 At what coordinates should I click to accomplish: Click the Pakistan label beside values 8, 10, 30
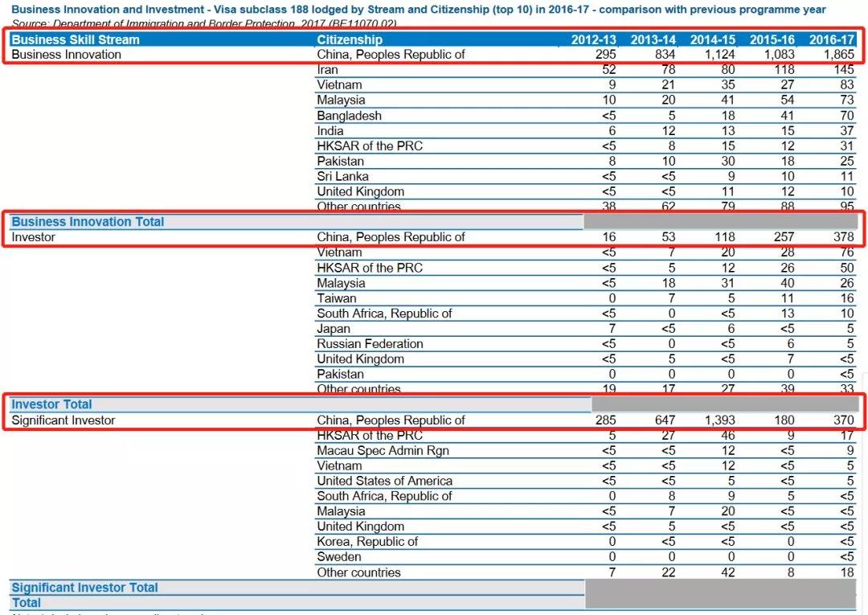click(x=341, y=161)
